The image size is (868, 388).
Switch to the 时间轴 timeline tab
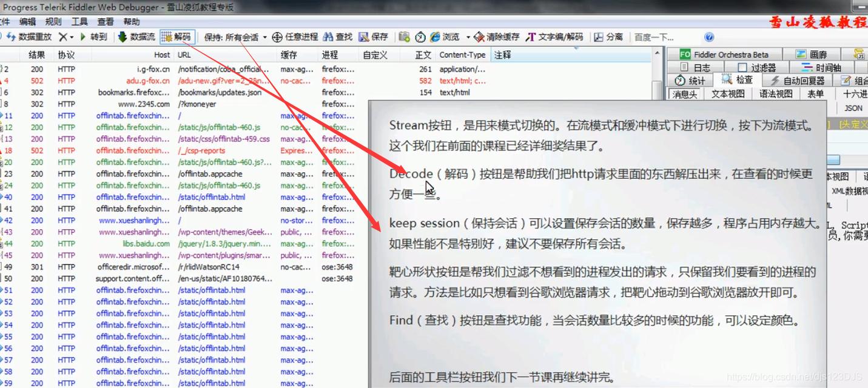tap(821, 67)
